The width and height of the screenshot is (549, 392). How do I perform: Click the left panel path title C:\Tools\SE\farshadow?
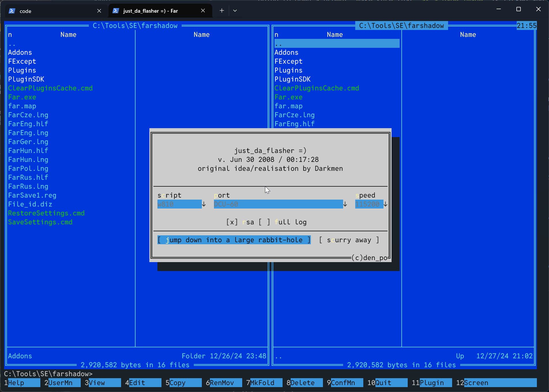pyautogui.click(x=135, y=26)
